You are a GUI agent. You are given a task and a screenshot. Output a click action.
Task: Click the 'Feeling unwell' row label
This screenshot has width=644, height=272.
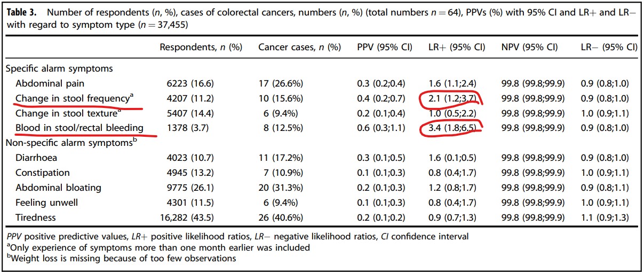(47, 203)
